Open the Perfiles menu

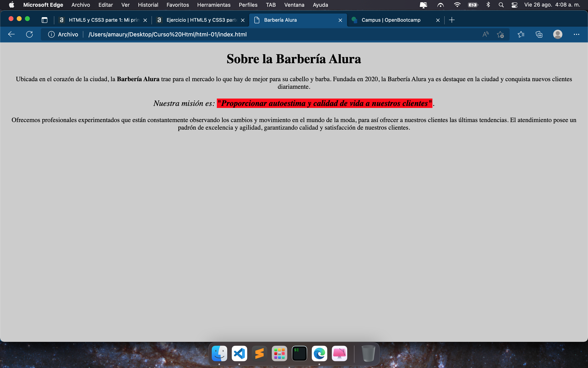[248, 5]
